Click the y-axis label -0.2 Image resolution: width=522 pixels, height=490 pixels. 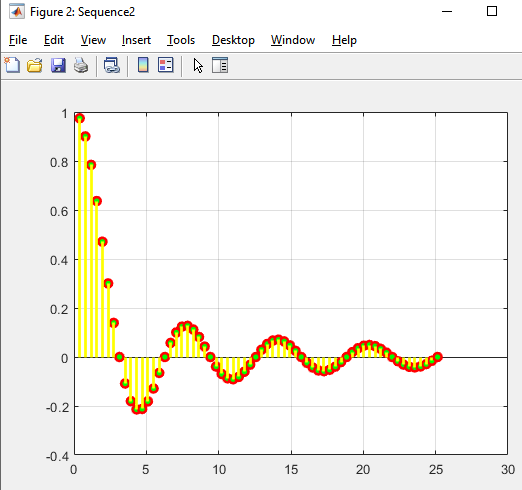pos(57,407)
